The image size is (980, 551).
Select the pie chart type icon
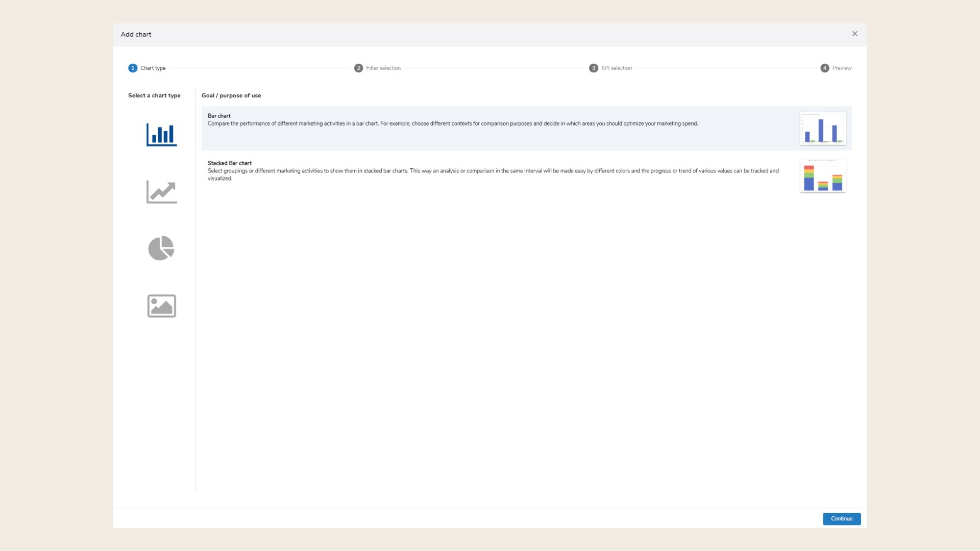(x=161, y=248)
